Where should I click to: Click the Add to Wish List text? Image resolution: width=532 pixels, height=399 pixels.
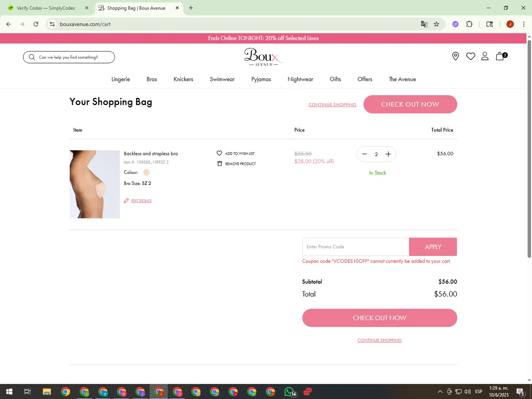pyautogui.click(x=240, y=154)
